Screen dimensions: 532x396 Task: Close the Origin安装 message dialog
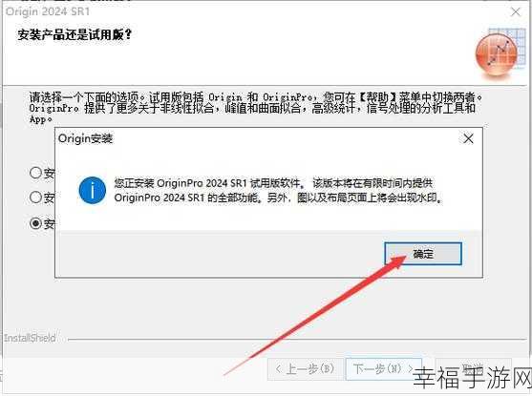[469, 138]
